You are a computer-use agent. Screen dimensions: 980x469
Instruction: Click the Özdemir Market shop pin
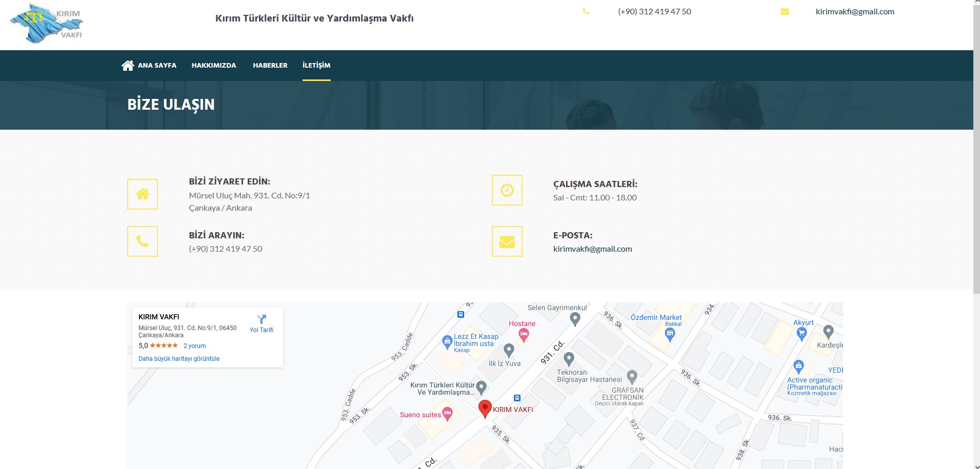click(669, 335)
